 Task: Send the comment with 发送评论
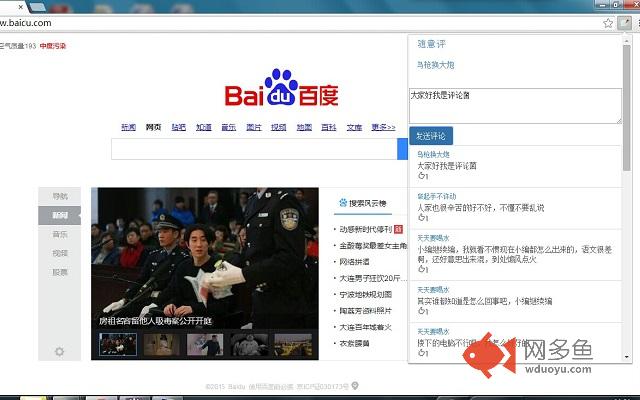point(431,136)
